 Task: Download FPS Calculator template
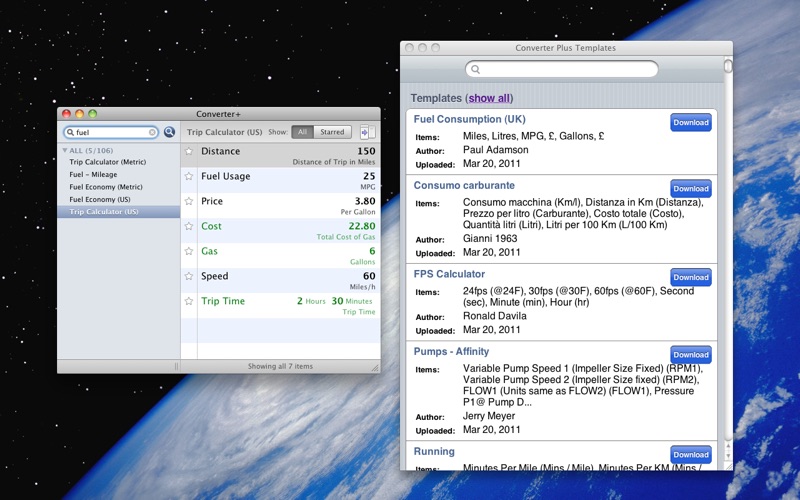click(691, 278)
